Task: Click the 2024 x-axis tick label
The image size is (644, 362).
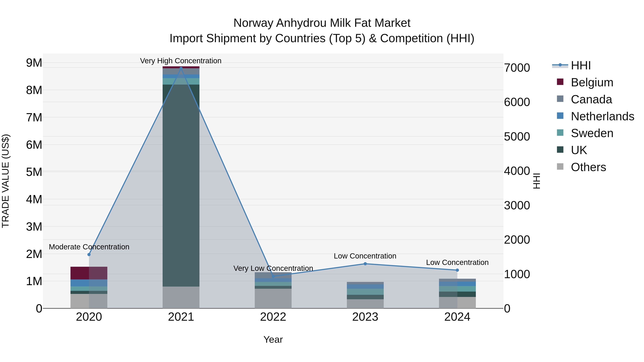Action: click(x=457, y=317)
